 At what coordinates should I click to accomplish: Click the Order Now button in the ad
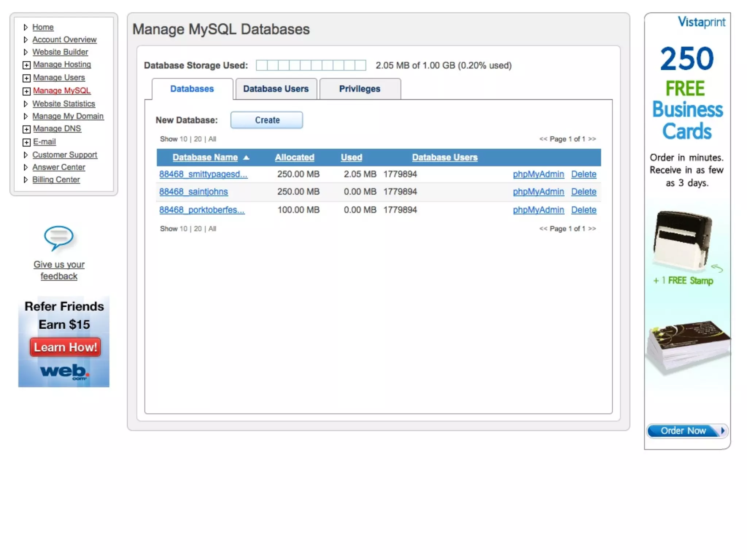687,431
